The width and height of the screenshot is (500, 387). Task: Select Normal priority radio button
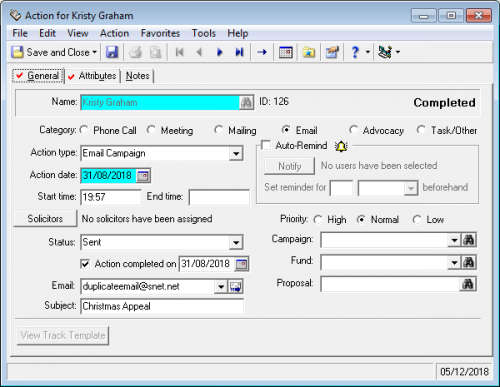[361, 220]
